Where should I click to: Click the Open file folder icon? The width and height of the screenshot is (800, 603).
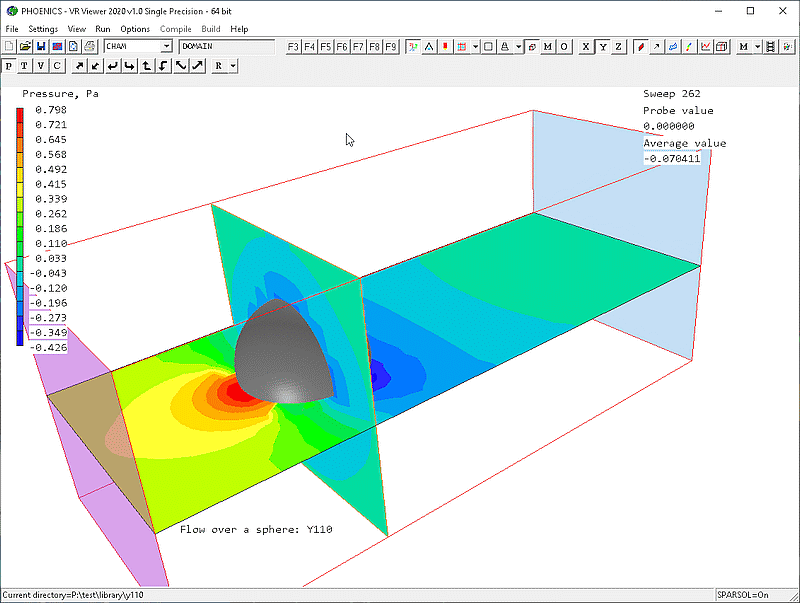25,47
